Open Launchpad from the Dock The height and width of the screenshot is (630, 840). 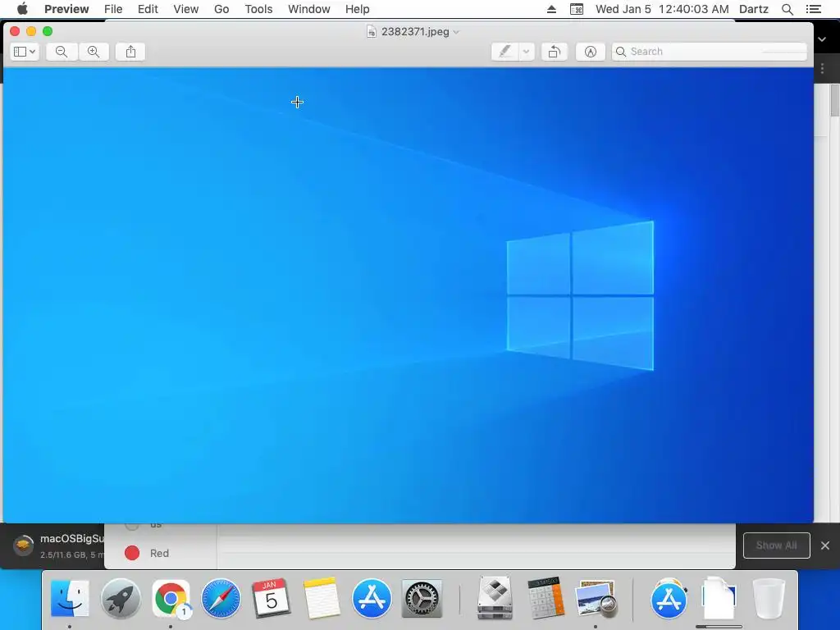click(121, 598)
